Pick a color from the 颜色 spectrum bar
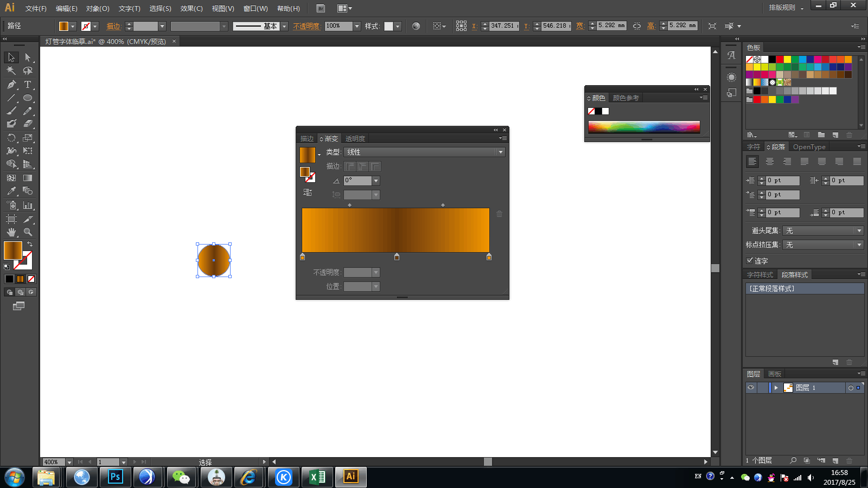Screen dimensions: 868x488 644,127
